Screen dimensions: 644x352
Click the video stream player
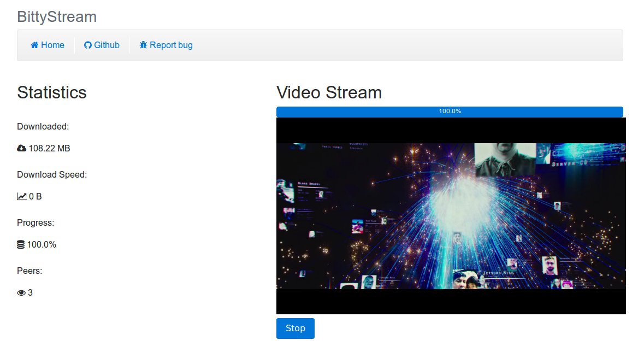[451, 216]
